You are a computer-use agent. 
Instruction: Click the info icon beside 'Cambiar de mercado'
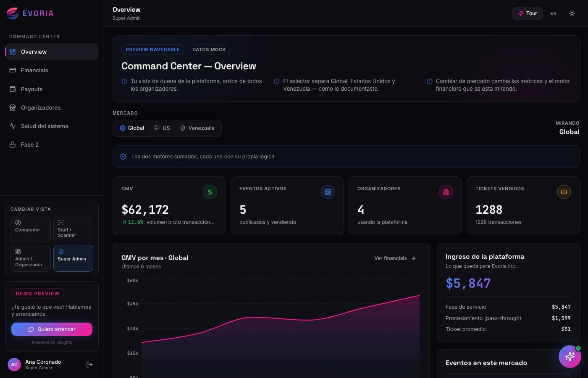click(430, 81)
